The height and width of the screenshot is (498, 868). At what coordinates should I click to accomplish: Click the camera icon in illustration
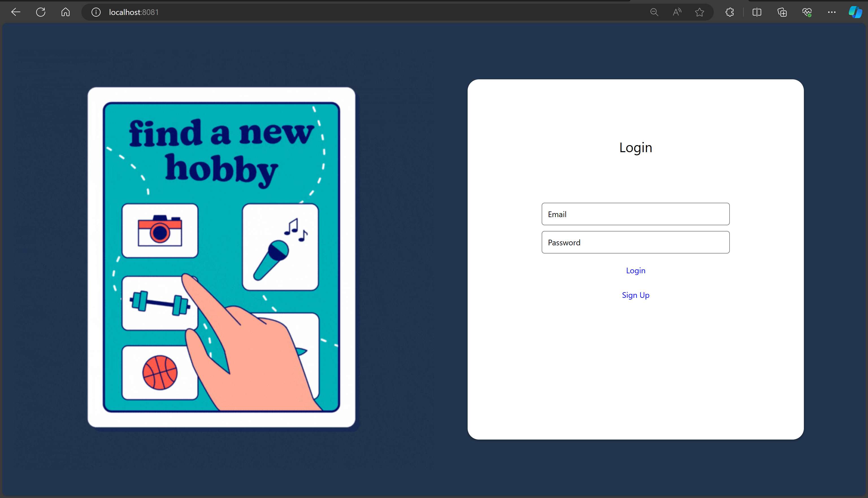tap(160, 231)
